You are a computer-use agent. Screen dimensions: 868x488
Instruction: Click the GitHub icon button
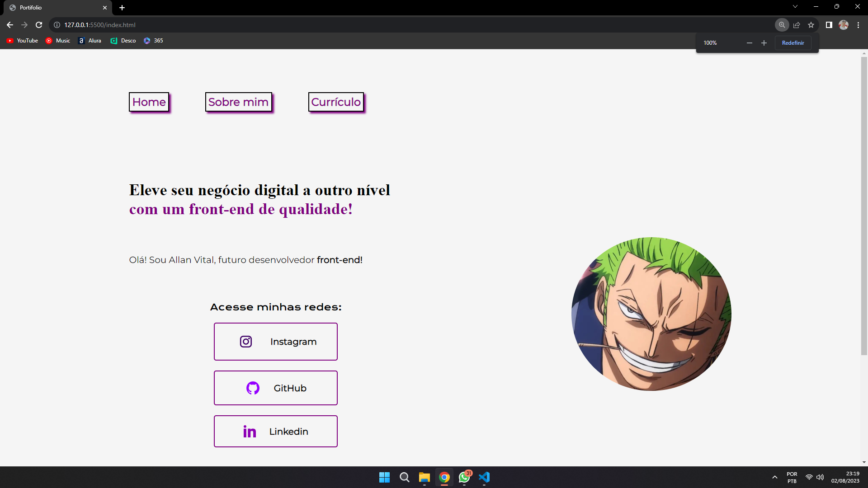click(x=253, y=388)
